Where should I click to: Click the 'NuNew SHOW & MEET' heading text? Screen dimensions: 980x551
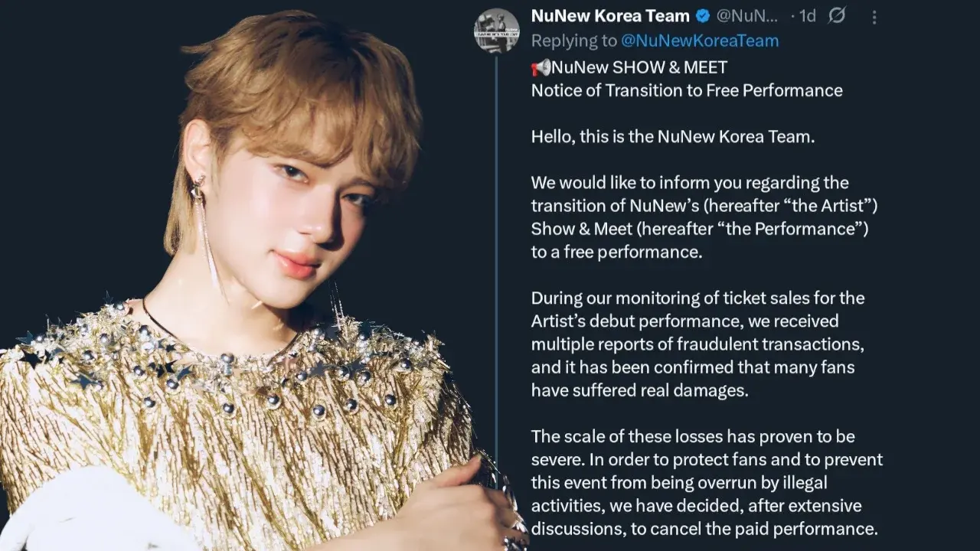(x=639, y=67)
